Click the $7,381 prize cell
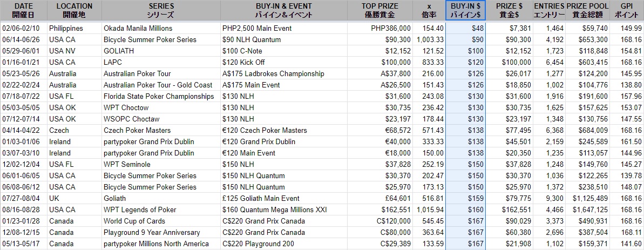Viewport: 644px width, 250px height. click(509, 28)
